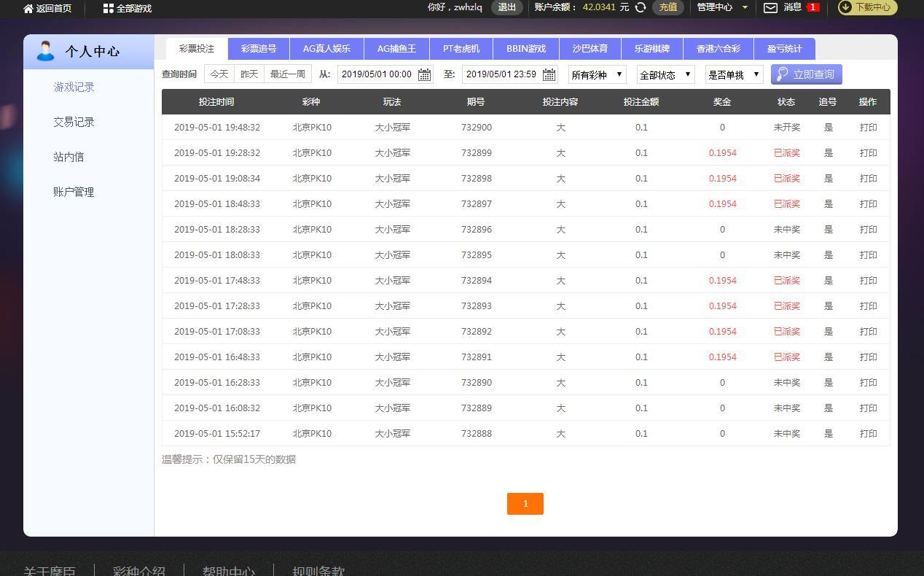The width and height of the screenshot is (924, 576).
Task: Click the home icon next to 返回首页
Action: click(28, 8)
